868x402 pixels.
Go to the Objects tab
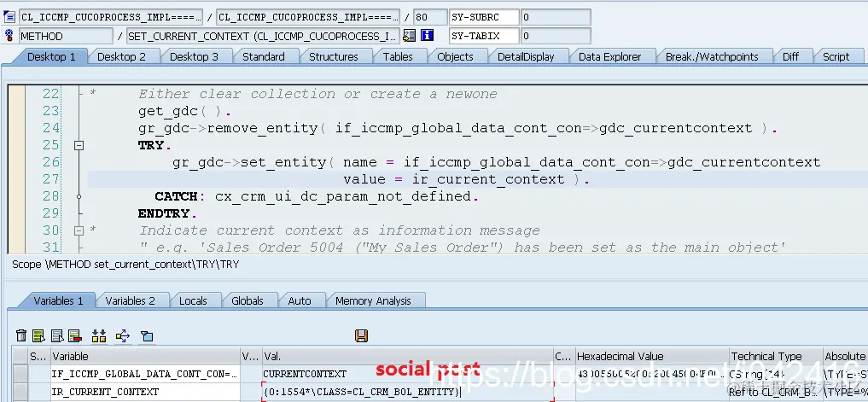pyautogui.click(x=455, y=56)
